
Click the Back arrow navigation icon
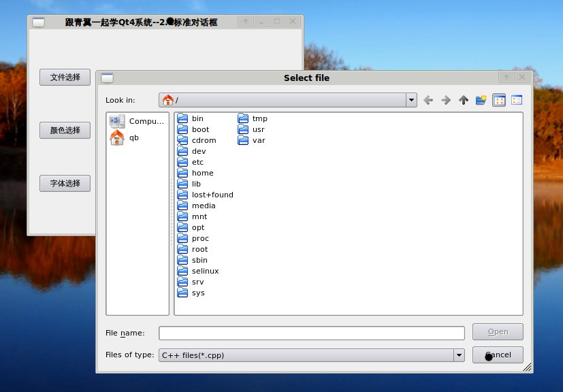(x=428, y=100)
